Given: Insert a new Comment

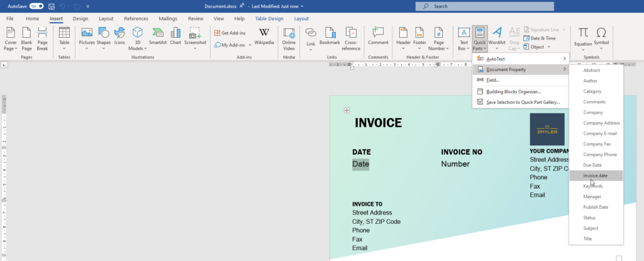Looking at the screenshot, I should pos(378,36).
